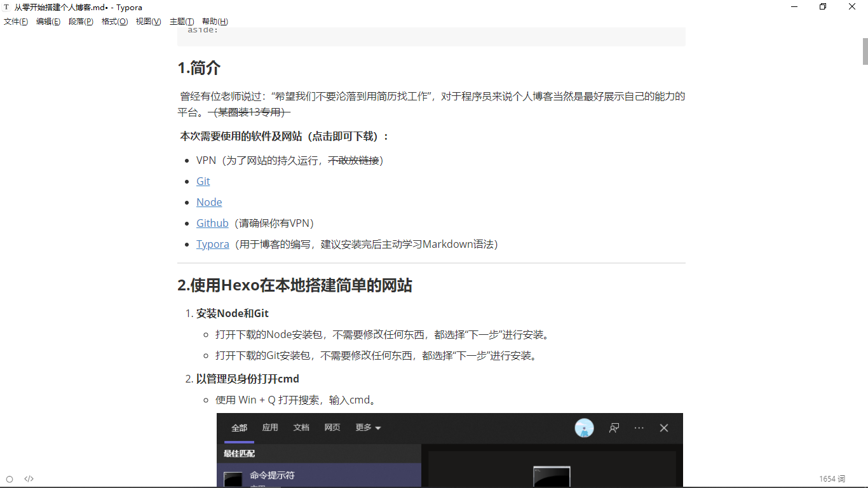Switch to source code mode icon
Screen dimensions: 868x488
pos(29,479)
